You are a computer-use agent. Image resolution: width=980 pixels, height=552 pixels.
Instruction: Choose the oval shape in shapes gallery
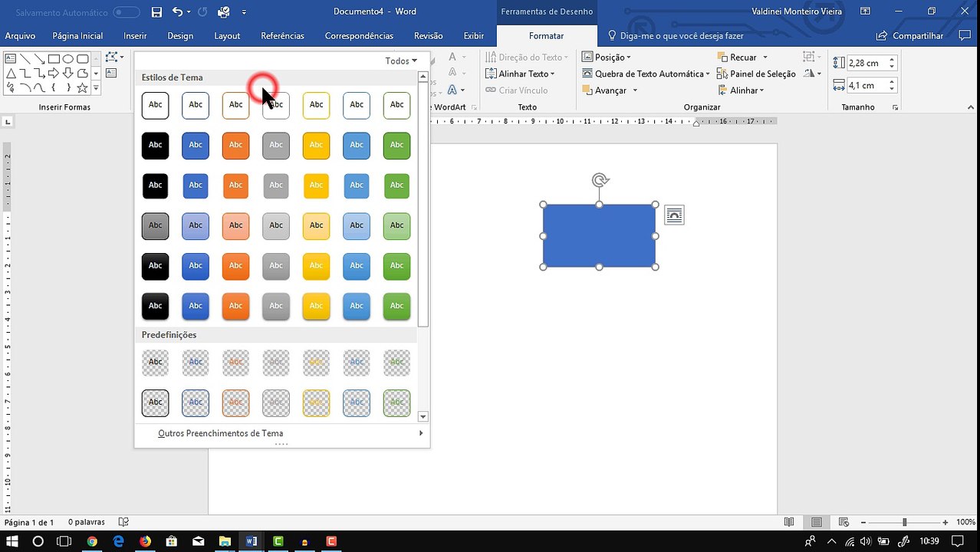68,58
